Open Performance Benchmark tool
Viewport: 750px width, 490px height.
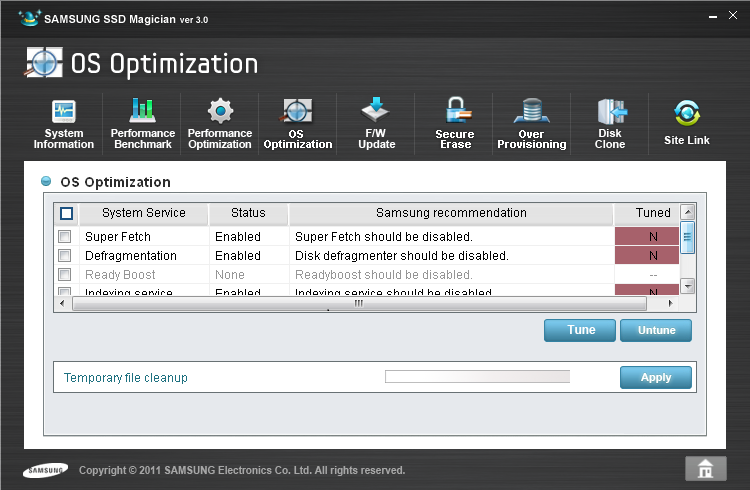(x=143, y=124)
